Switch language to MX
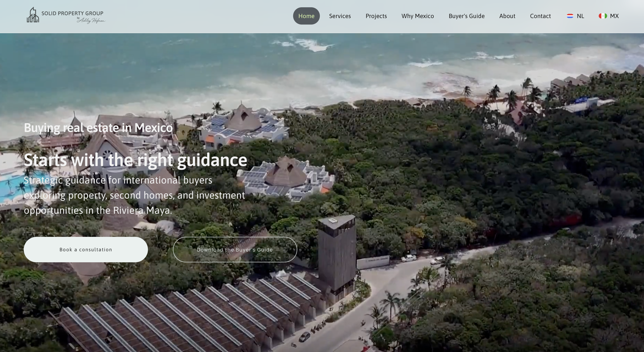 click(608, 16)
